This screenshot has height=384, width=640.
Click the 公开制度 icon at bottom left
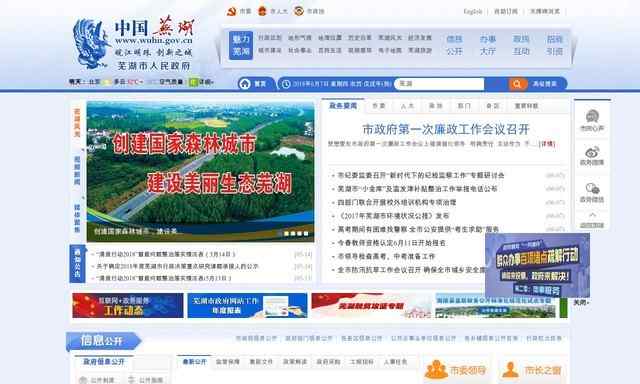click(x=83, y=380)
